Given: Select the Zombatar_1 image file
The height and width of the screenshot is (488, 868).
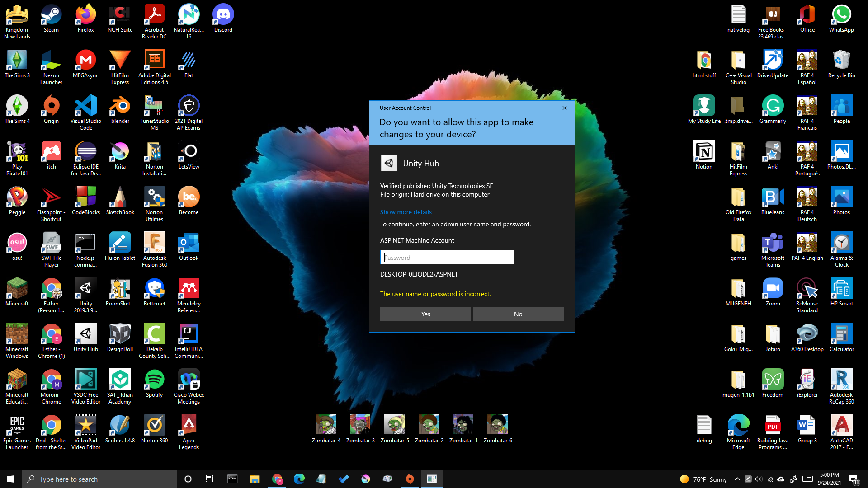Looking at the screenshot, I should (x=463, y=429).
